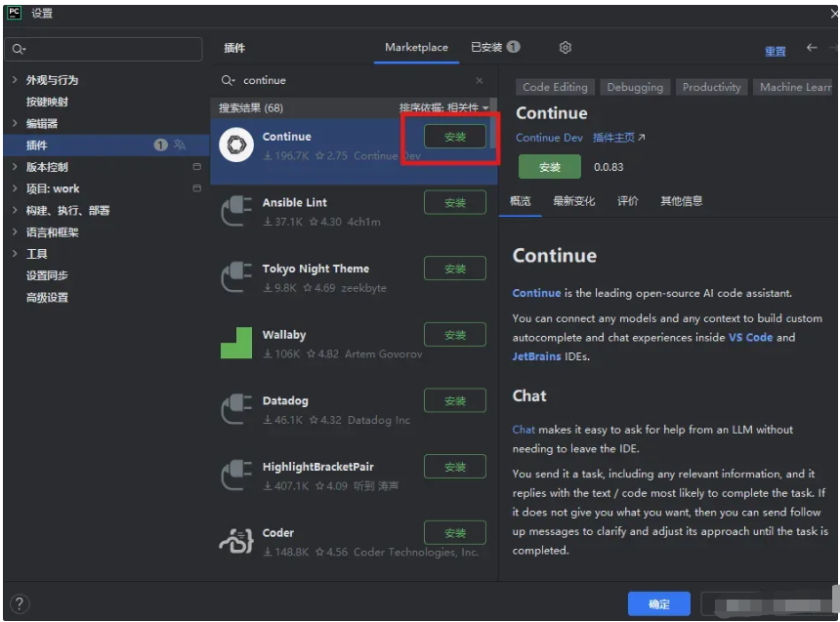Screen dimensions: 840x622
Task: Click the translate icon on Plugins row
Action: [x=180, y=145]
